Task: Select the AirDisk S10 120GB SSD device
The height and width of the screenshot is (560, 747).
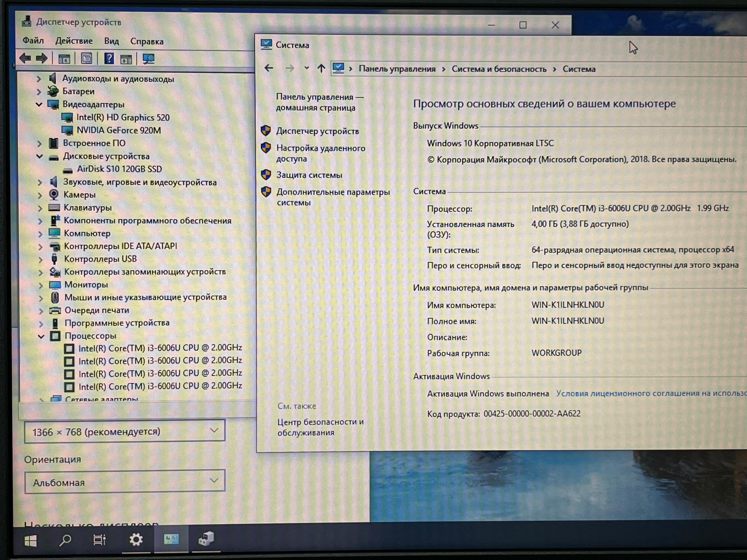Action: pyautogui.click(x=120, y=169)
